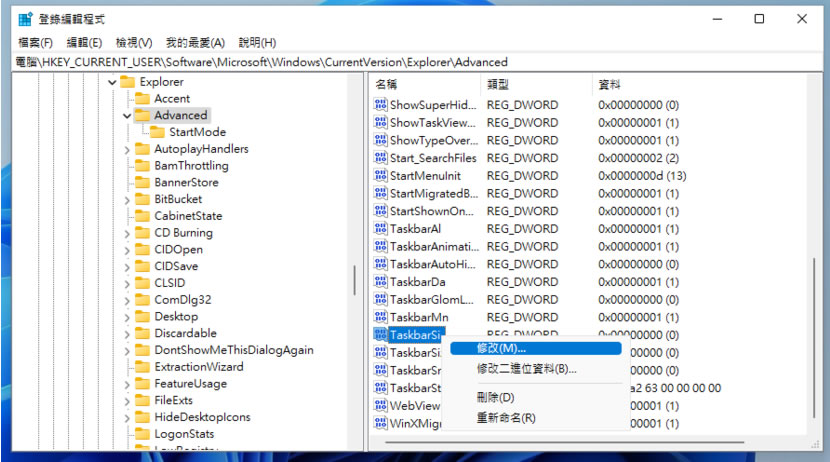Collapse the Explorer tree node
830x462 pixels.
pyautogui.click(x=112, y=82)
